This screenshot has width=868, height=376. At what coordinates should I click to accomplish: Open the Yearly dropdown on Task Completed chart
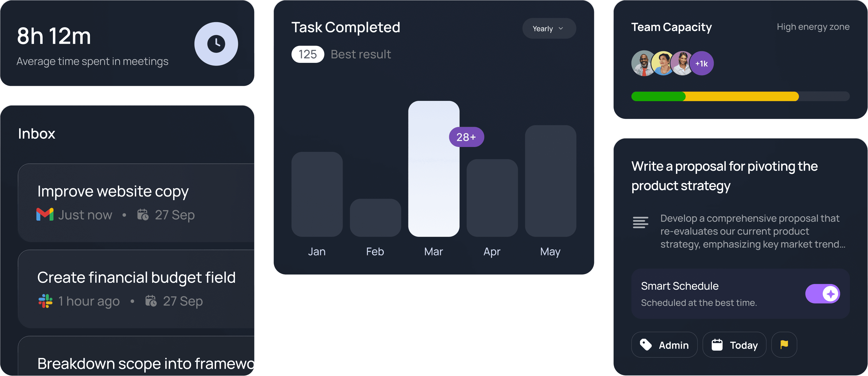click(x=549, y=28)
